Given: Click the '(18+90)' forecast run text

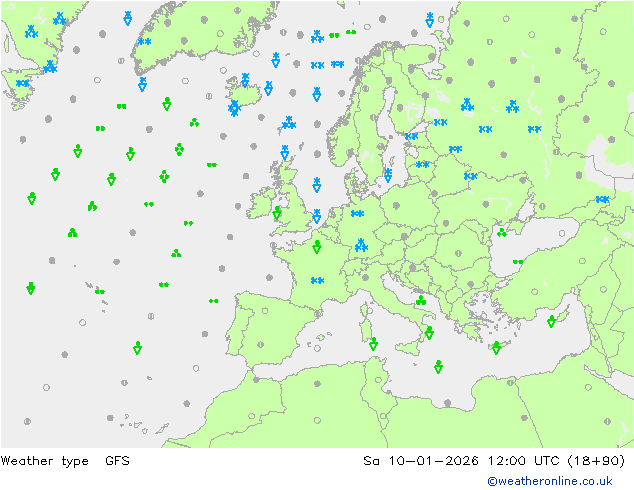Looking at the screenshot, I should 596,460.
